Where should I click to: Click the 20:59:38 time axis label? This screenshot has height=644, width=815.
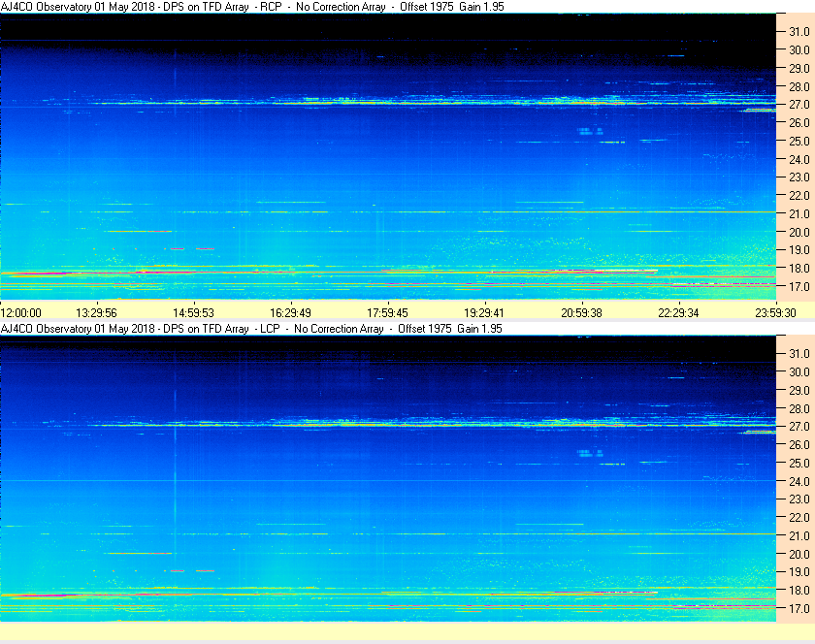581,313
